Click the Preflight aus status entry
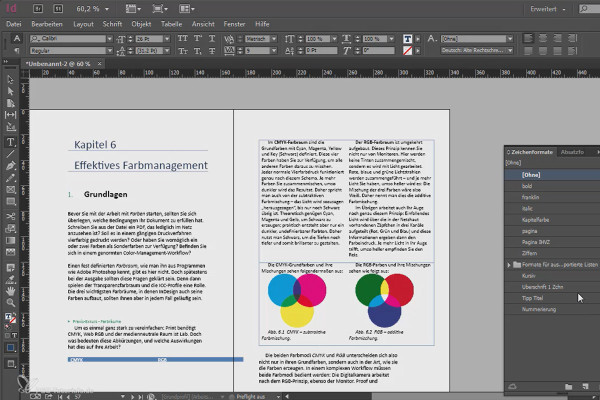This screenshot has height=400, width=600. point(251,397)
